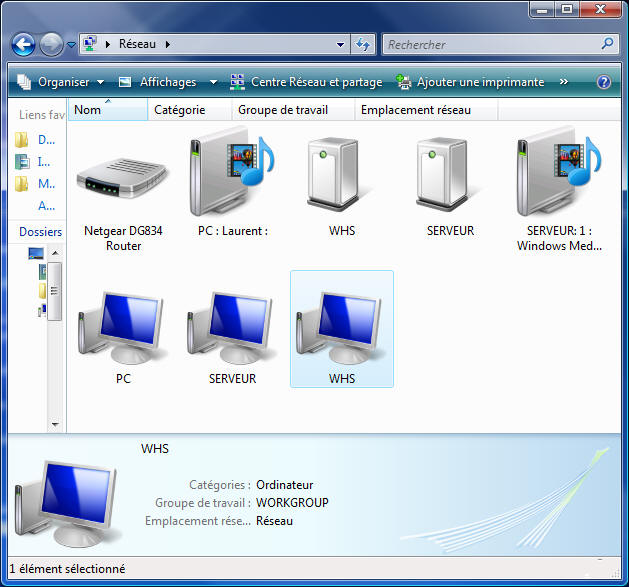
Task: Click Ajouter une imprimante
Action: pyautogui.click(x=471, y=82)
